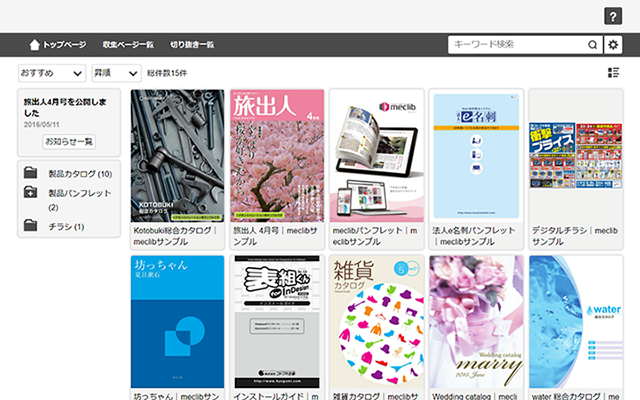Click into the キーワード検索 search field

click(x=516, y=44)
